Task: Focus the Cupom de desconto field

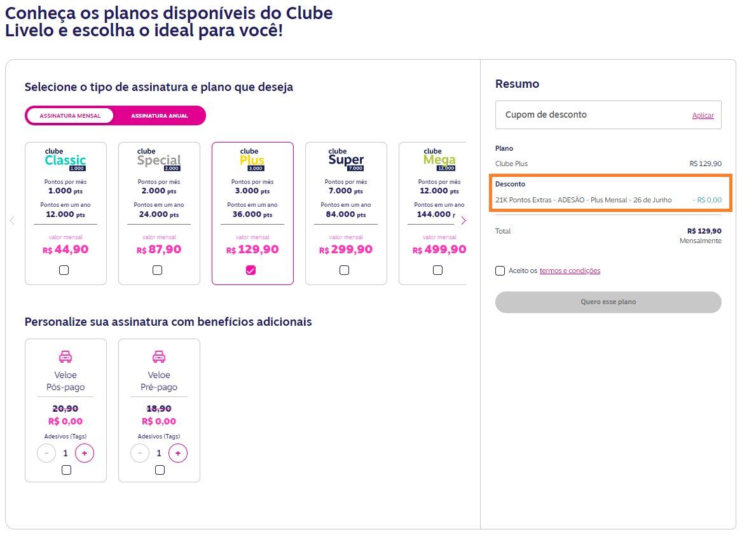Action: point(593,115)
